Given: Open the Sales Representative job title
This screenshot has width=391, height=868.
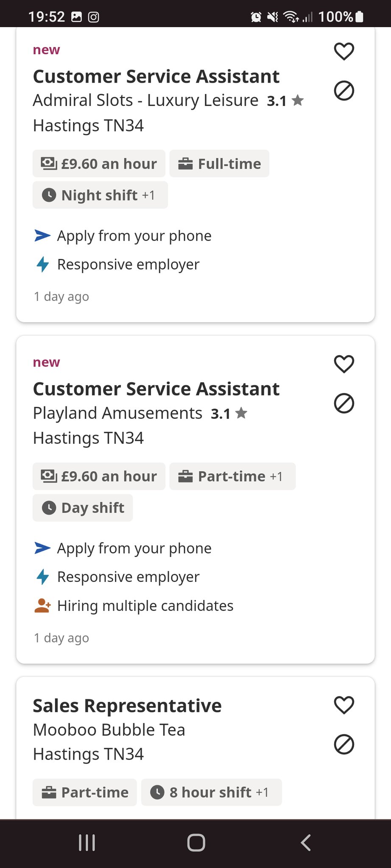Looking at the screenshot, I should [127, 706].
